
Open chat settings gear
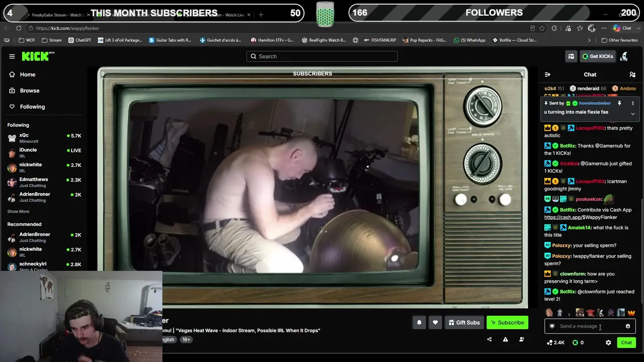608,342
